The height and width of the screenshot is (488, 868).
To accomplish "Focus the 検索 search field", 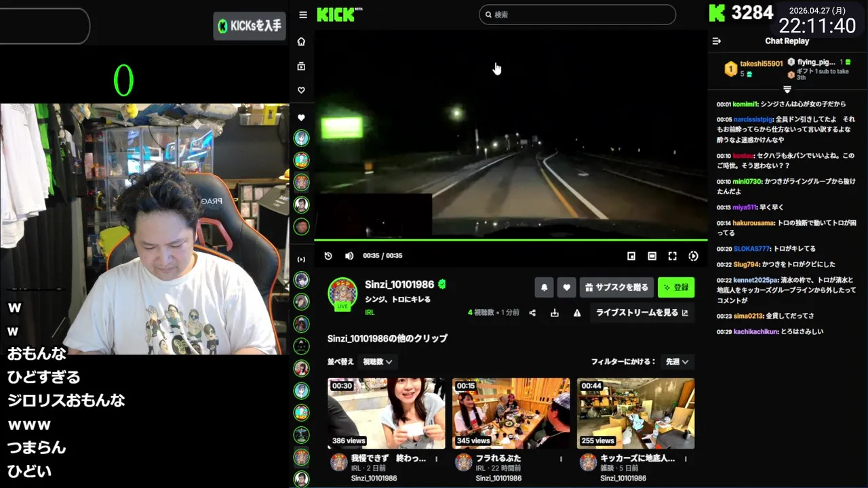I will [577, 14].
